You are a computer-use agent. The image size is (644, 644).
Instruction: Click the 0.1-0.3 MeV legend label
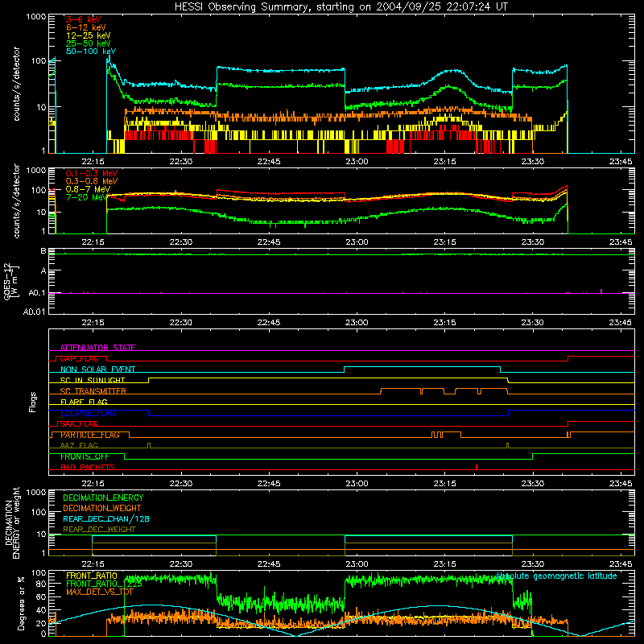(x=92, y=173)
